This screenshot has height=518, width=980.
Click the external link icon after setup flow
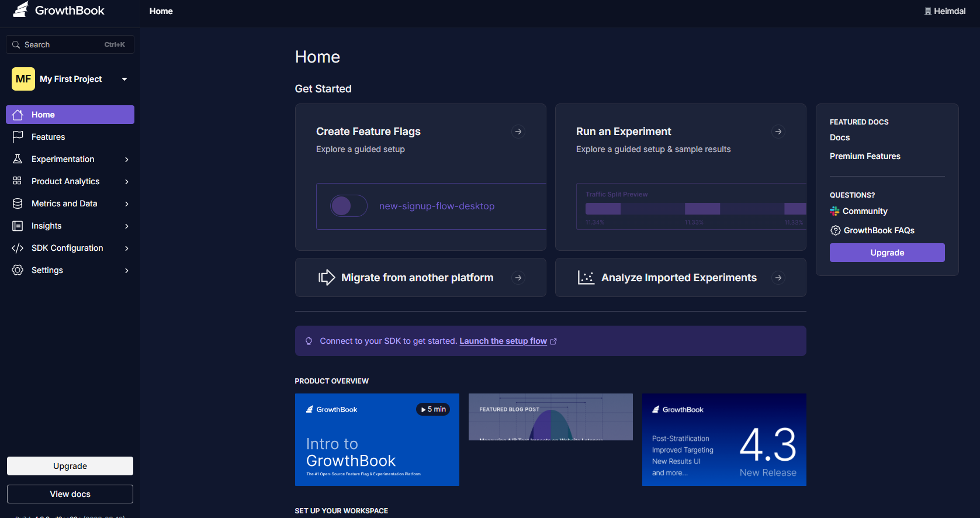pos(553,341)
